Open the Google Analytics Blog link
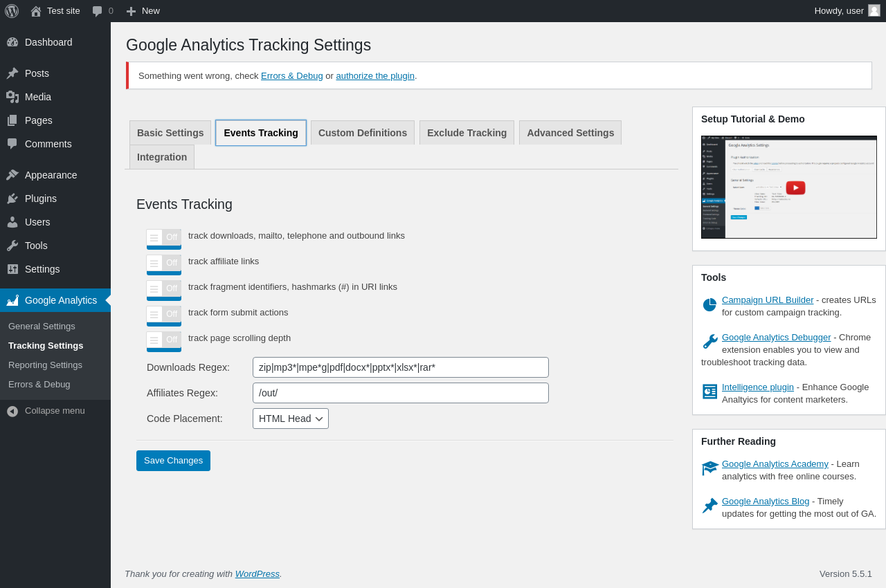 coord(766,502)
